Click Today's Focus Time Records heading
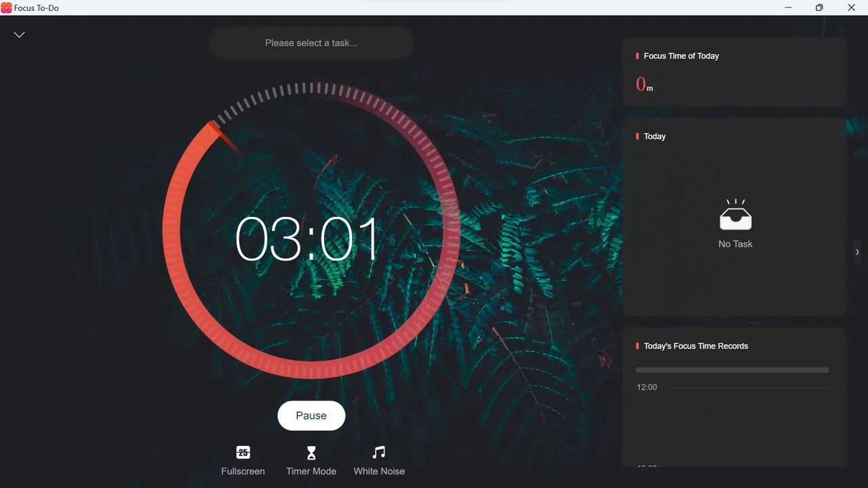 pyautogui.click(x=696, y=346)
